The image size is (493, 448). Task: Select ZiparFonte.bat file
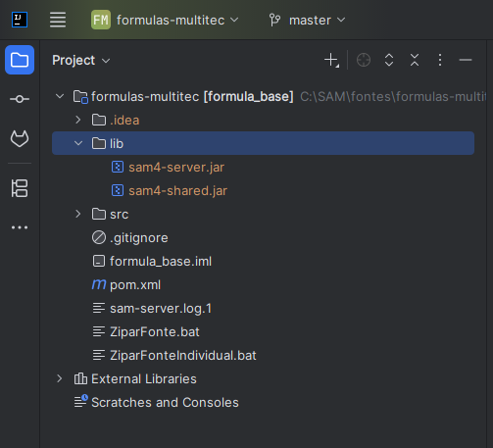(155, 331)
